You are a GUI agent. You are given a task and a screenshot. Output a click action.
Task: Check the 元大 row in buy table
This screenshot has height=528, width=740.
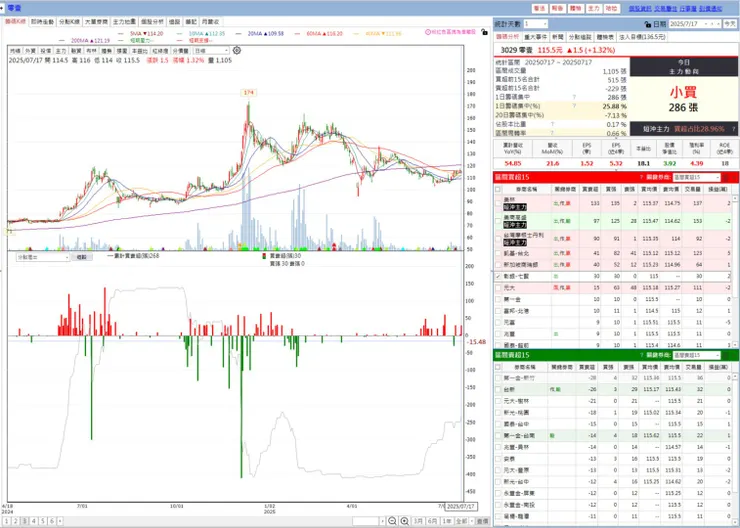[x=498, y=288]
